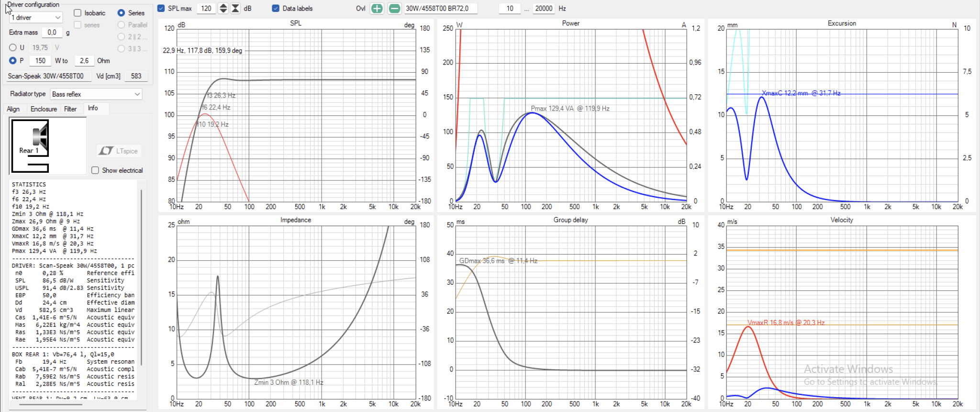Click the SPL auto-scale hourglass icon
This screenshot has height=412, width=980.
coord(235,8)
